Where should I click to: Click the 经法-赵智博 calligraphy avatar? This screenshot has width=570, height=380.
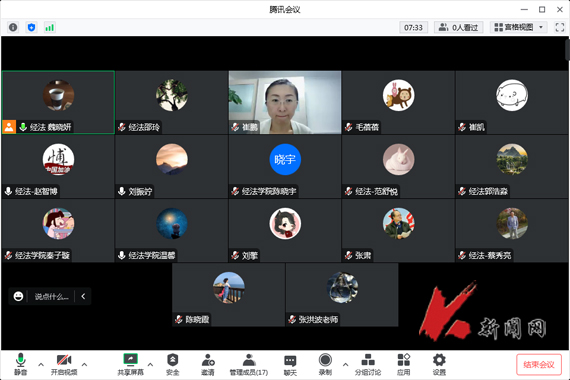[x=58, y=159]
